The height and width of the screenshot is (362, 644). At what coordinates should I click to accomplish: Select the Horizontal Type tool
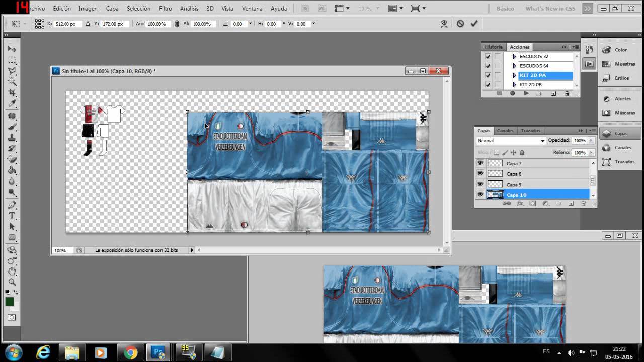tap(12, 216)
